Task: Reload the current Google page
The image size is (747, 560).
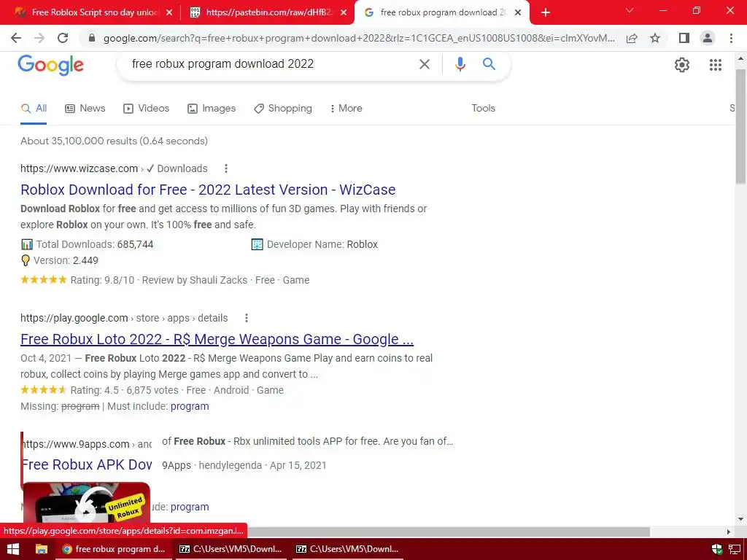Action: (x=63, y=38)
